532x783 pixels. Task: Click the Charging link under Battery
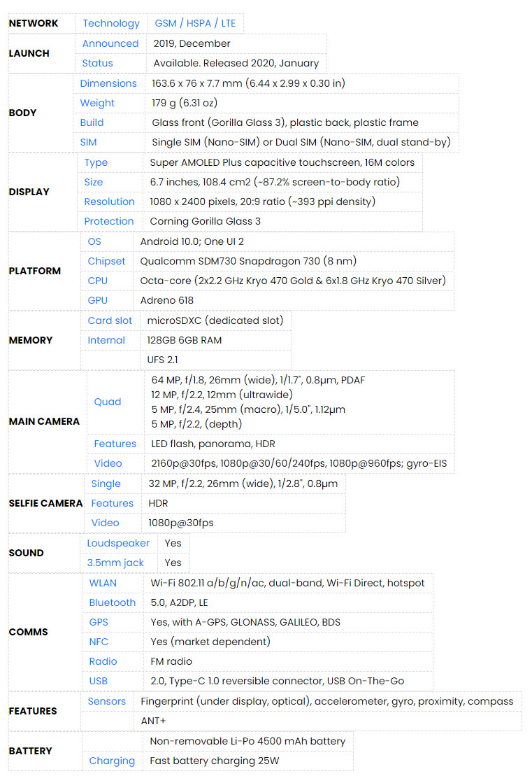pos(112,761)
